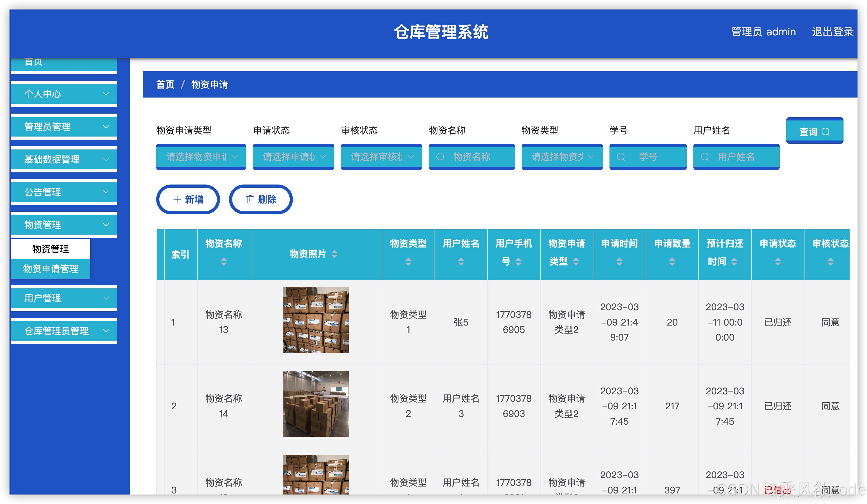Click the search icon inside the 学号 field
The width and height of the screenshot is (867, 504).
point(621,157)
